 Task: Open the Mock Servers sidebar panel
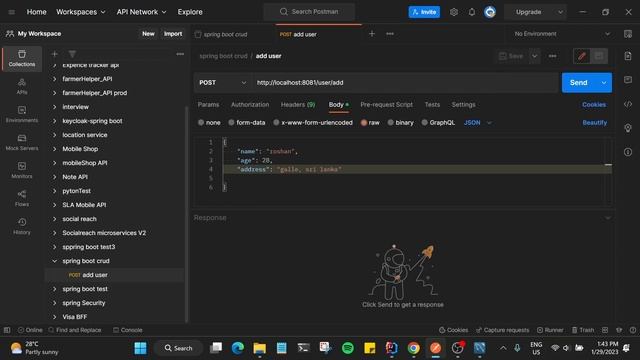coord(22,142)
